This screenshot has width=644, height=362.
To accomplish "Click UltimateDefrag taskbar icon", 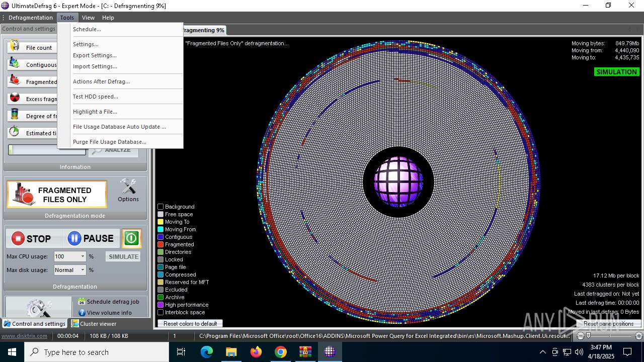I will (330, 352).
